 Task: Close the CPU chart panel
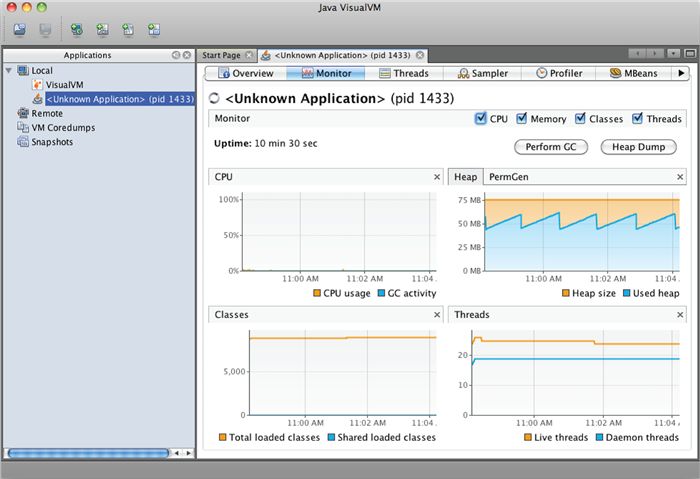pyautogui.click(x=437, y=177)
